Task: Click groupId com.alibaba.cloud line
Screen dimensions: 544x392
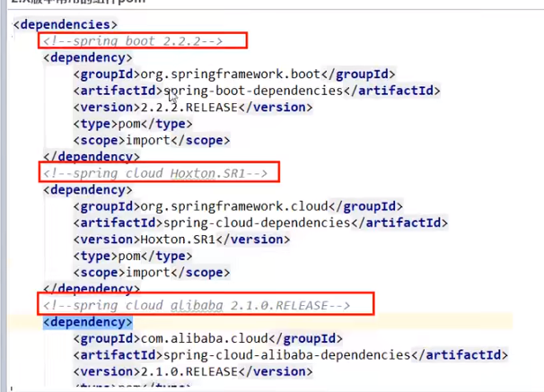Action: (208, 338)
